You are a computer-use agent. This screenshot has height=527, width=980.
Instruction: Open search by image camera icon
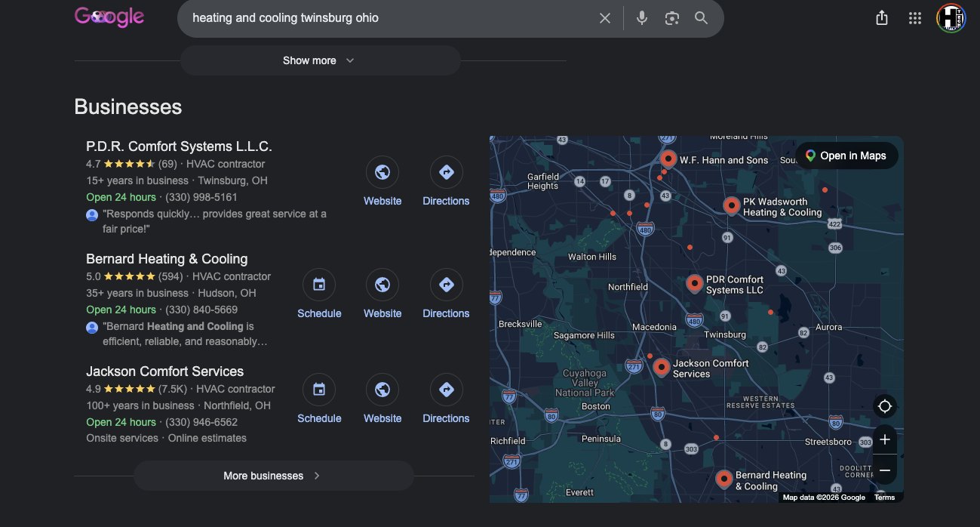point(671,18)
